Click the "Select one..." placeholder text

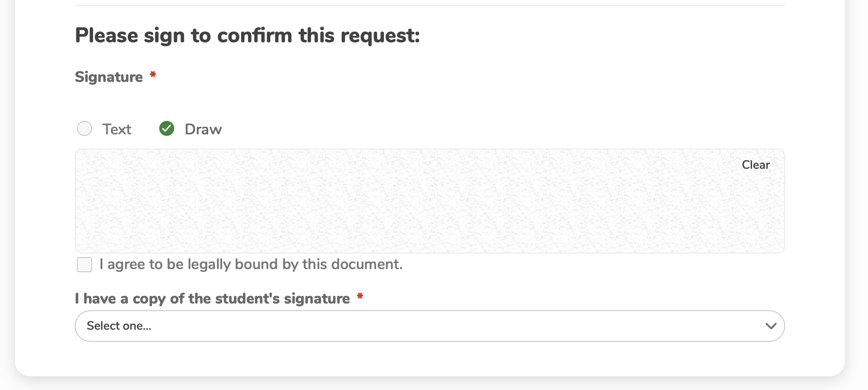point(119,326)
